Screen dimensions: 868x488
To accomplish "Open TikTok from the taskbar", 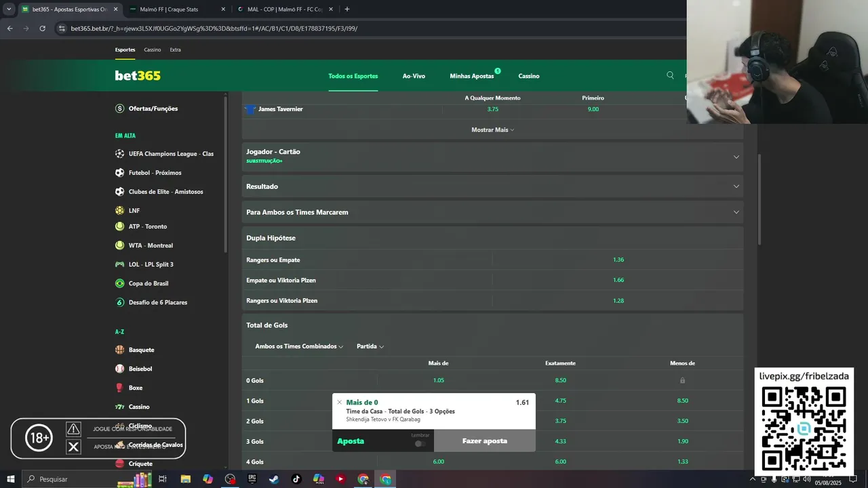I will tap(296, 479).
